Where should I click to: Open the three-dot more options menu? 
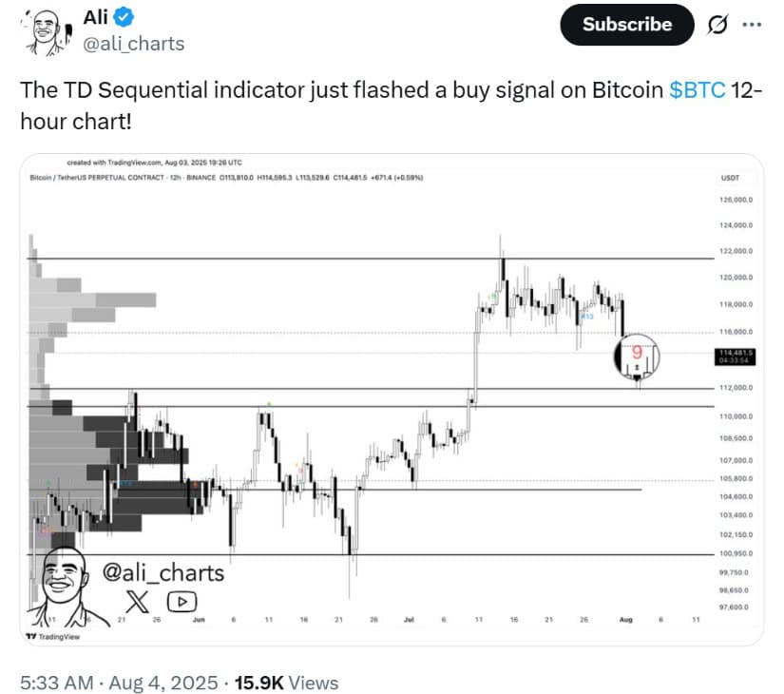coord(752,24)
